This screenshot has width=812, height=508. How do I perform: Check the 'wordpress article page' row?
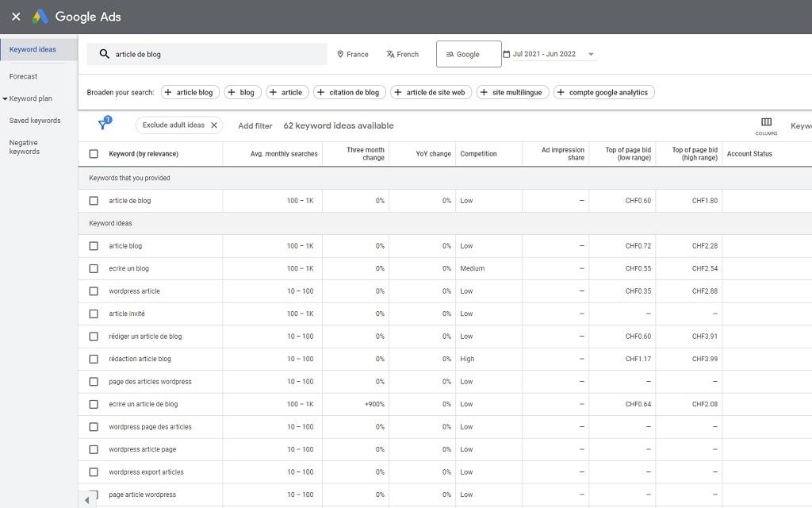94,449
